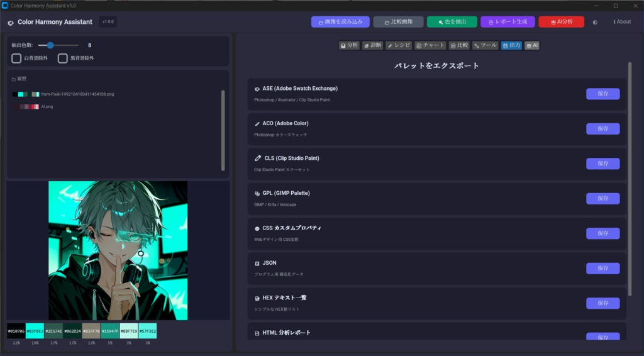Click the HEX テキスト一覧 document icon
The width and height of the screenshot is (644, 356).
(257, 298)
